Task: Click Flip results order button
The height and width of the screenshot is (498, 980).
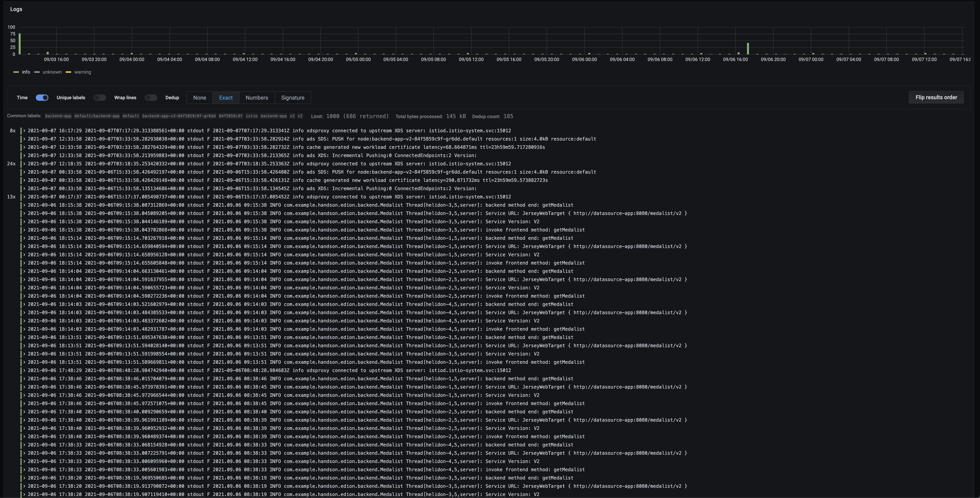Action: point(936,97)
